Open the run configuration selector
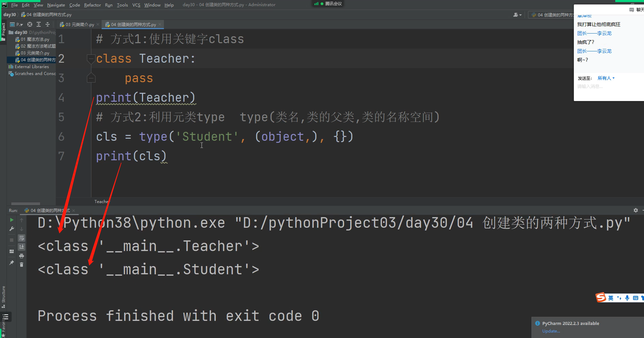The image size is (644, 338). tap(551, 15)
